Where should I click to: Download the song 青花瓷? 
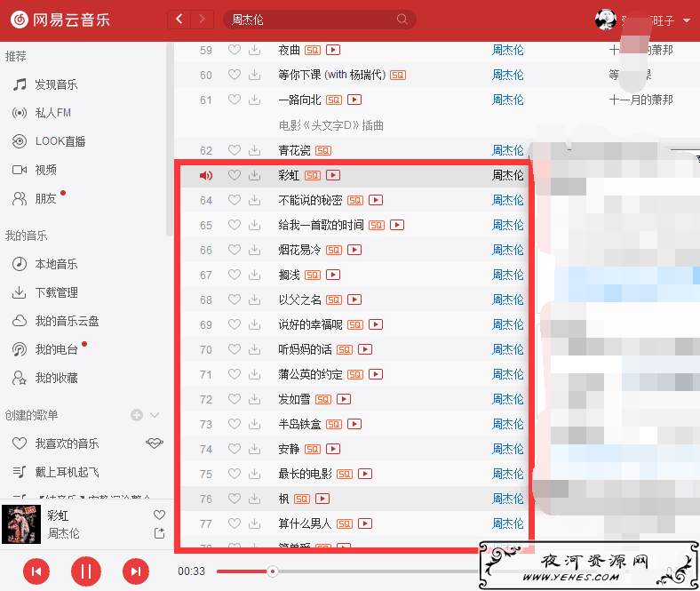click(x=254, y=150)
